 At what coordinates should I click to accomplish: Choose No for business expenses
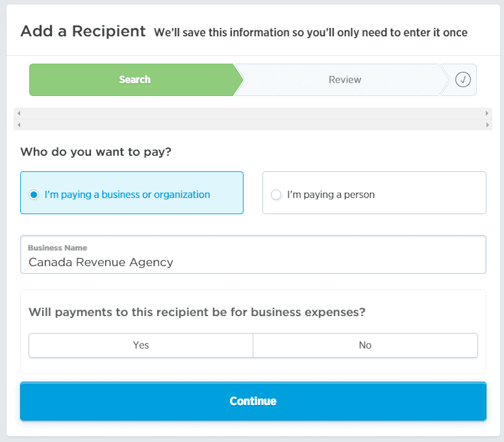tap(365, 345)
